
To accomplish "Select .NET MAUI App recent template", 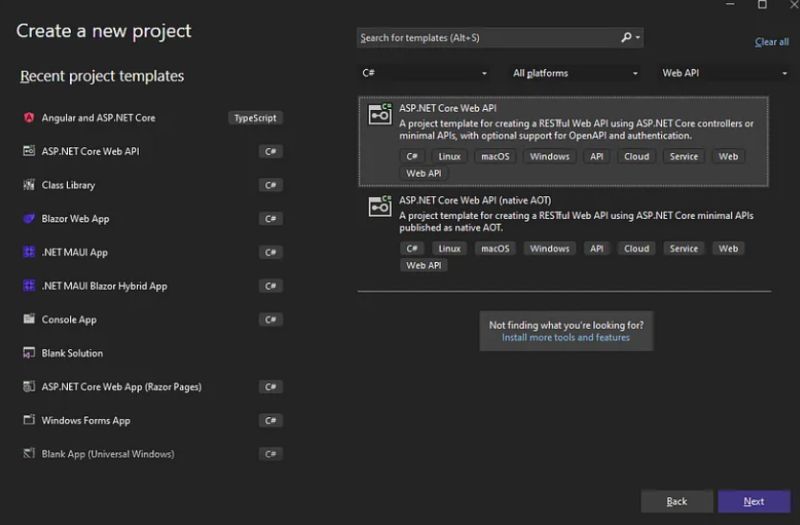I will [152, 252].
